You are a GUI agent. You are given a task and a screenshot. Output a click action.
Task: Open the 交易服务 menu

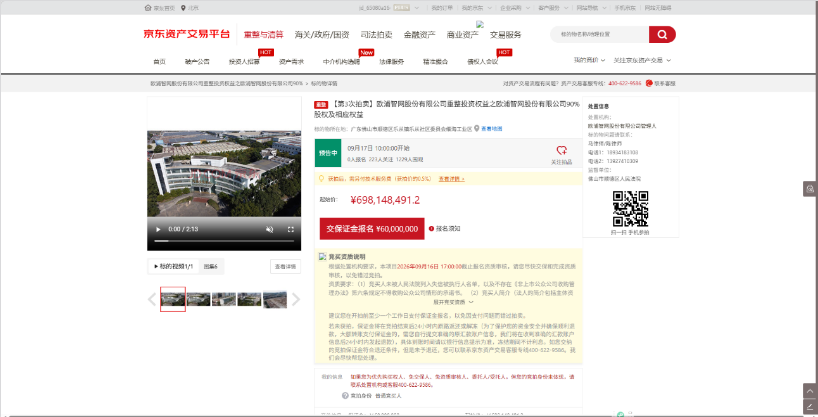point(506,34)
